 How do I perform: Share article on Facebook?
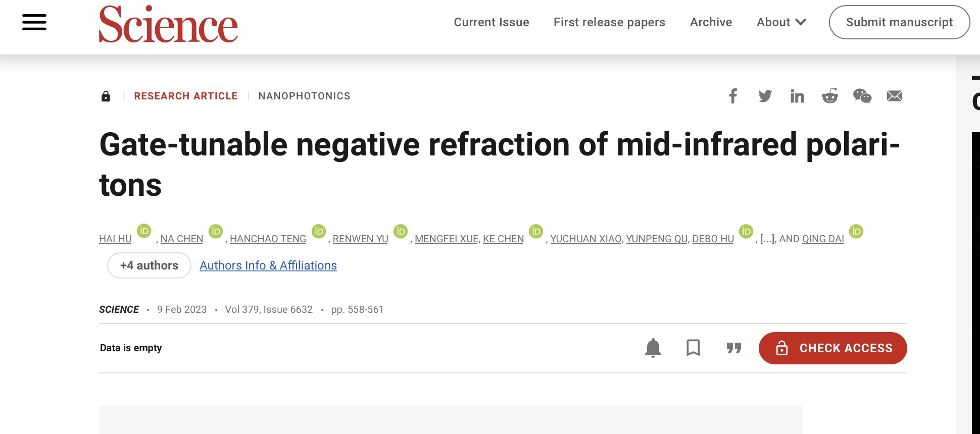tap(733, 96)
